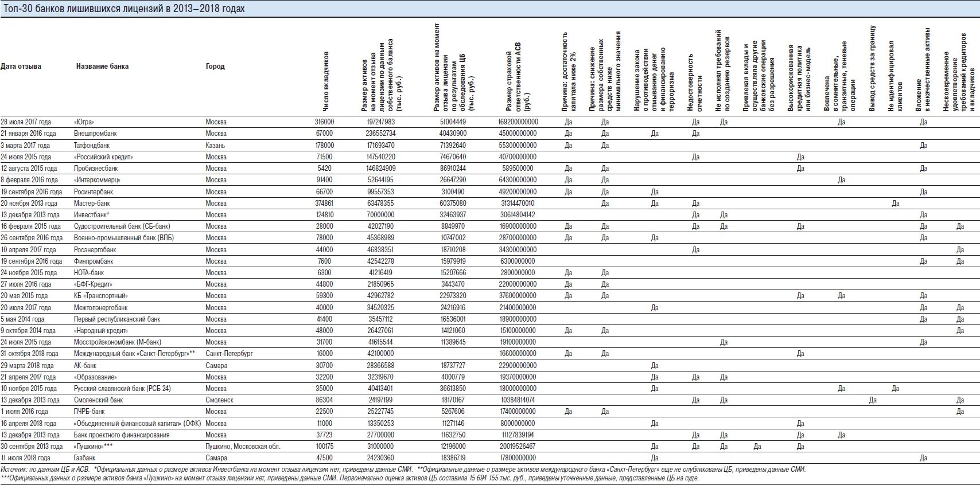Image resolution: width=980 pixels, height=485 pixels.
Task: Select the date '11 июля 2018 года'
Action: click(26, 458)
